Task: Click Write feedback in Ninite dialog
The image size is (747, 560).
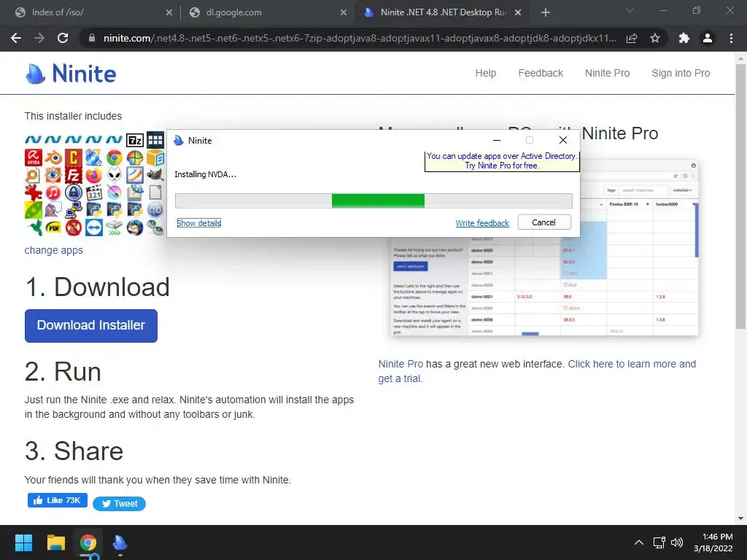Action: [482, 223]
